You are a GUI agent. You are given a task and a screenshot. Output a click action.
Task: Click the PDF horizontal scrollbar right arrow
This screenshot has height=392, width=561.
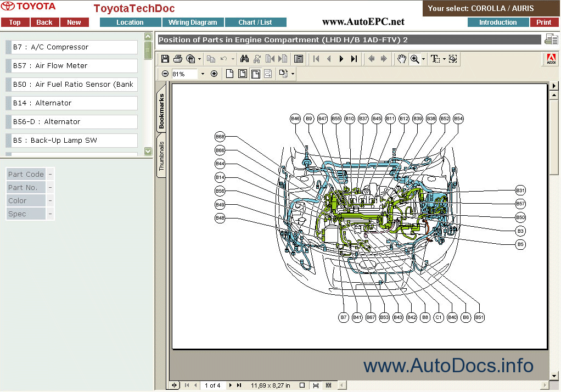[x=545, y=385]
